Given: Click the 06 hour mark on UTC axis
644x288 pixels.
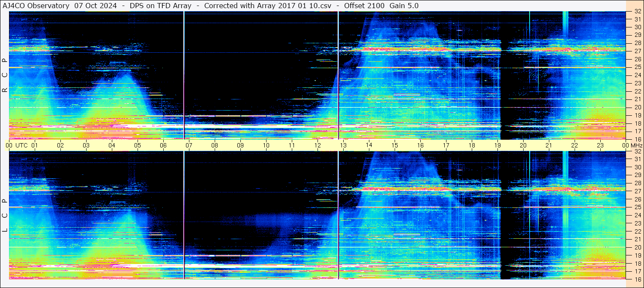Looking at the screenshot, I should [x=163, y=145].
